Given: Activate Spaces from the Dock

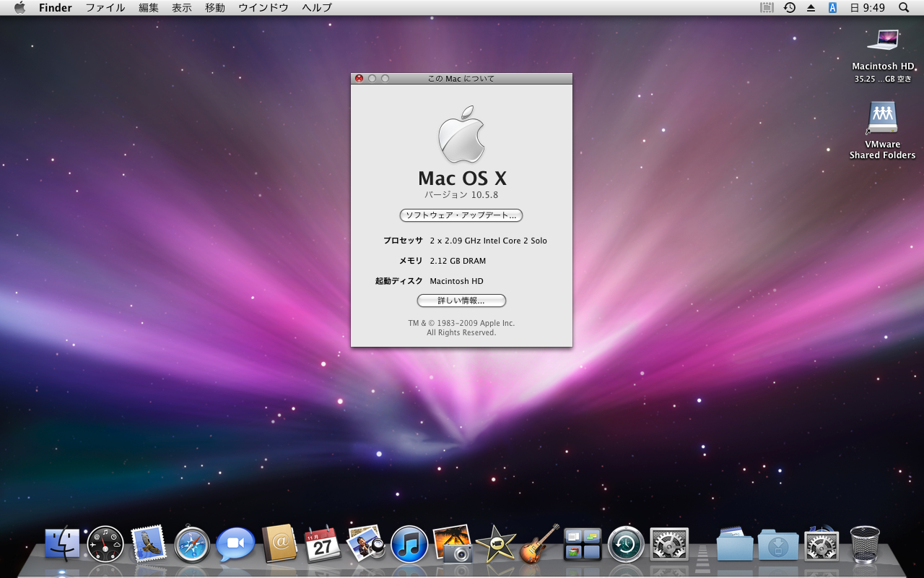Looking at the screenshot, I should (583, 545).
